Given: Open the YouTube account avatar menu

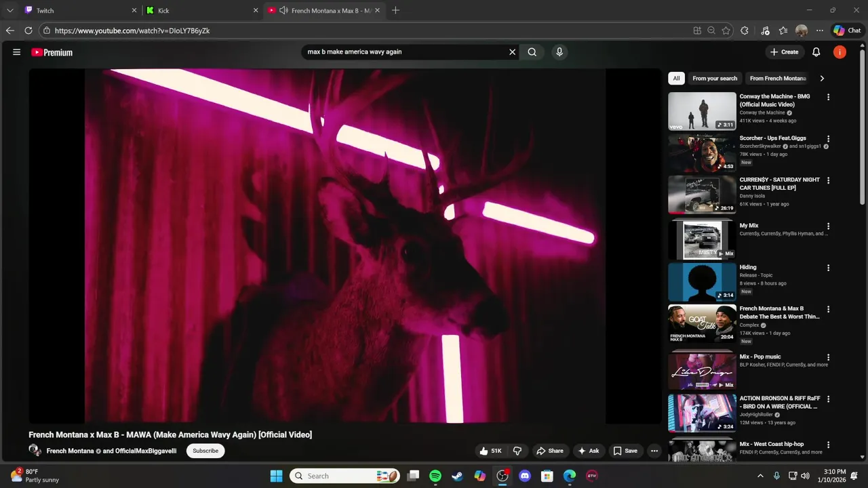Looking at the screenshot, I should (840, 52).
